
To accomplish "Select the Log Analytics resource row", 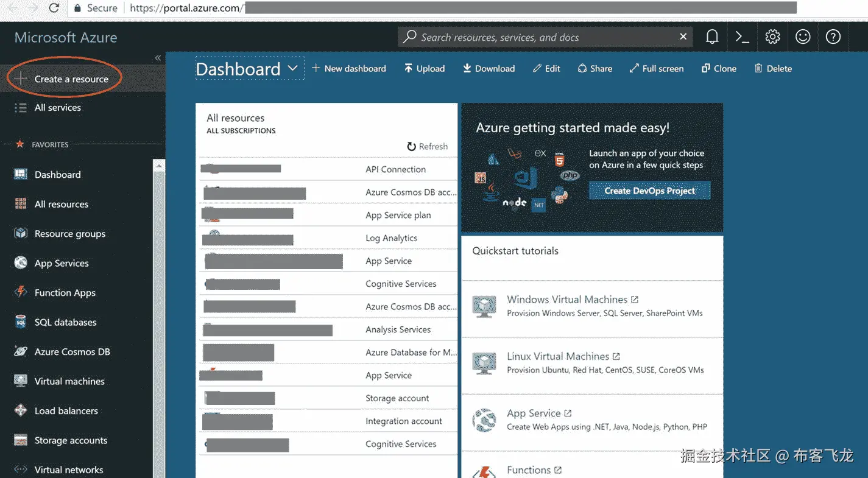I will point(328,238).
